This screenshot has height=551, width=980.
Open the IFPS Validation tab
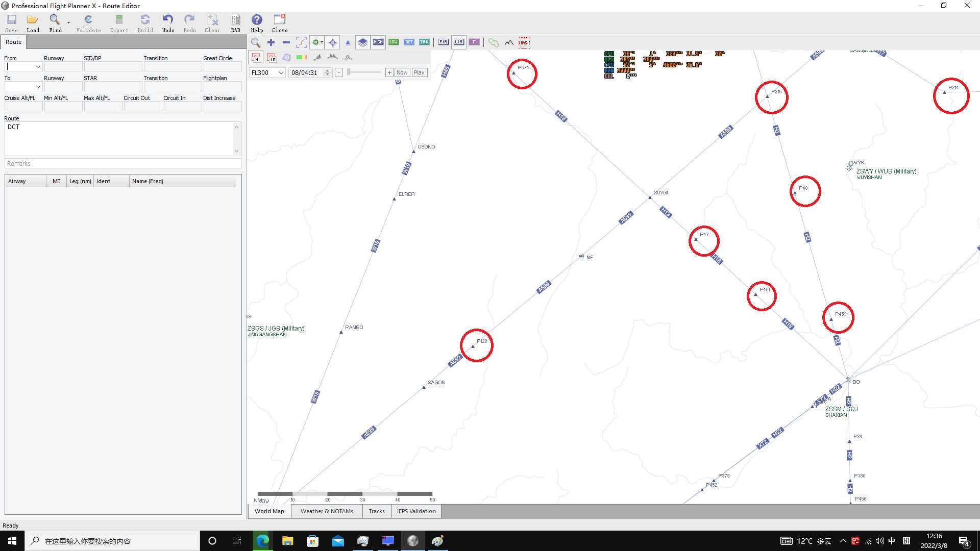(416, 511)
